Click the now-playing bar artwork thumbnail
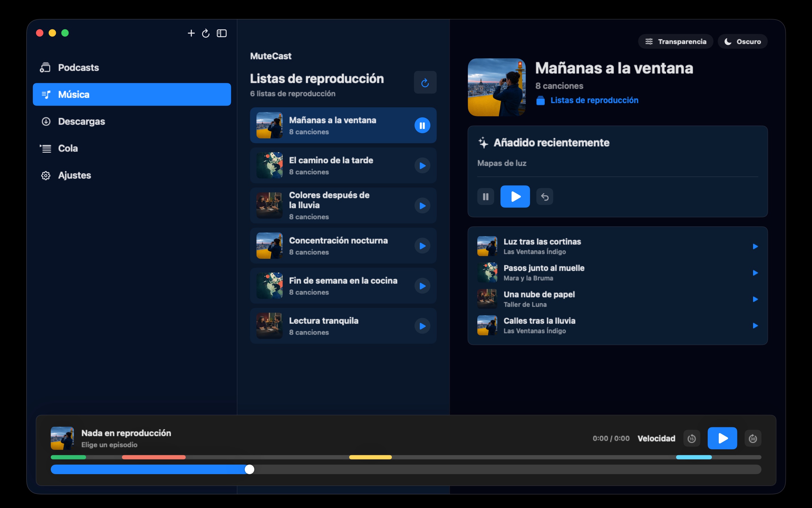This screenshot has height=508, width=812. [x=62, y=438]
